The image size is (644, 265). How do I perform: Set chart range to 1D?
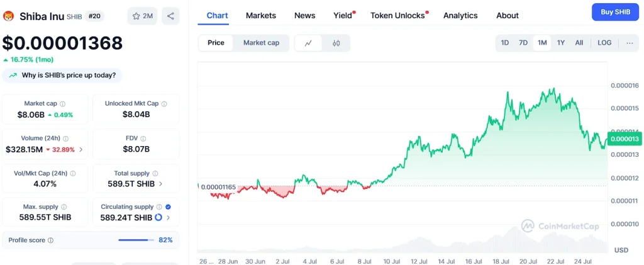(x=505, y=43)
